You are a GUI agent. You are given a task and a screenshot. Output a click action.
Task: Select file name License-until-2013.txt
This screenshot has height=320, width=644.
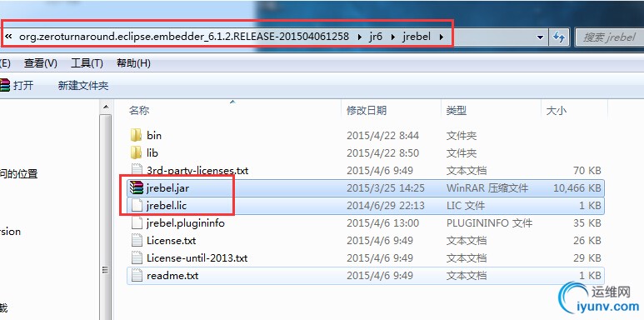point(197,258)
